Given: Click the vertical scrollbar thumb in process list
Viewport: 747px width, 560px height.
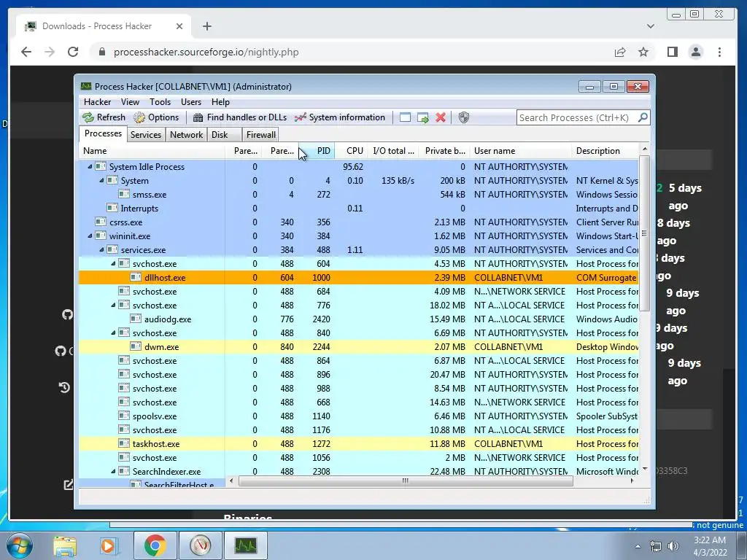Looking at the screenshot, I should [644, 233].
